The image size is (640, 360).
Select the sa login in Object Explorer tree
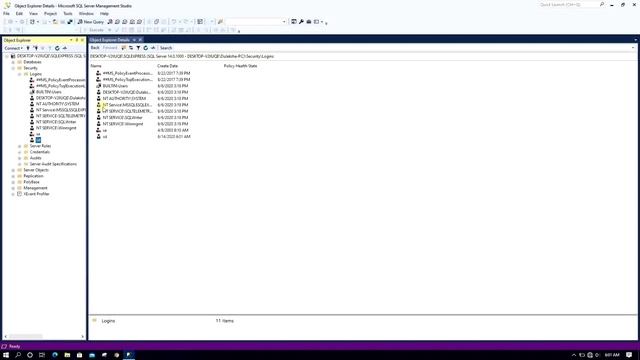[x=38, y=134]
